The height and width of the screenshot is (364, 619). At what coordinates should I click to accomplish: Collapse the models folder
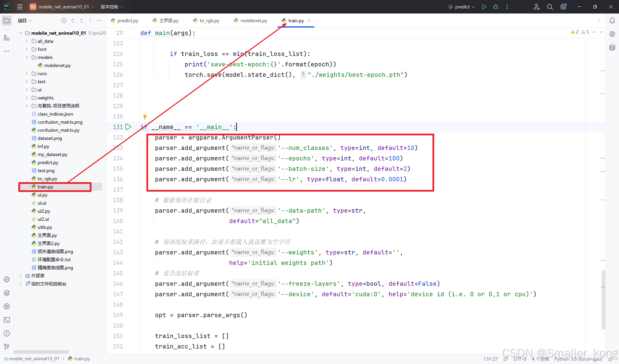coord(27,57)
